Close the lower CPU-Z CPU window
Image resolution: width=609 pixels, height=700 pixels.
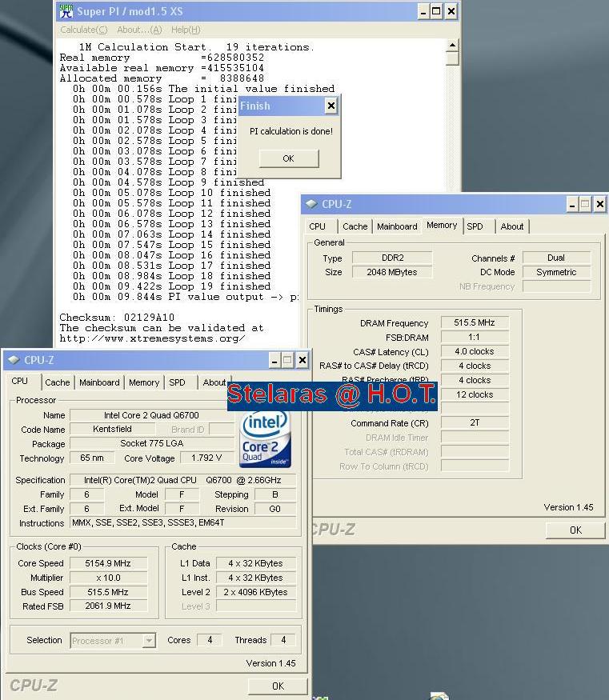(x=302, y=360)
